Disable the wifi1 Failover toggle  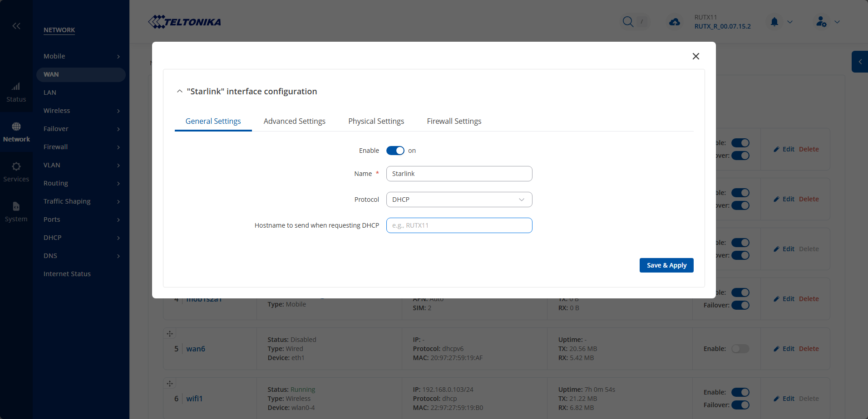[740, 405]
